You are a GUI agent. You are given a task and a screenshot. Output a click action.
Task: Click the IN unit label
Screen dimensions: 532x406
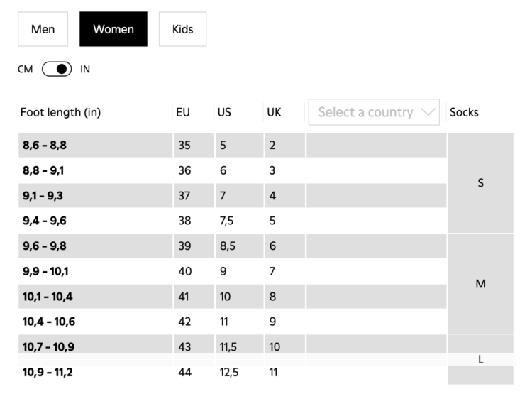click(85, 69)
